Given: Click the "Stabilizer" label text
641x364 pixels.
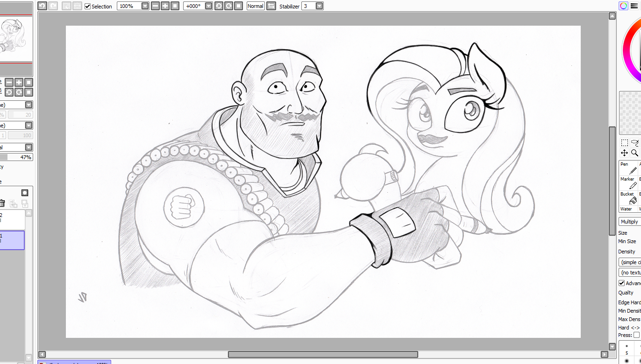Looking at the screenshot, I should click(290, 6).
